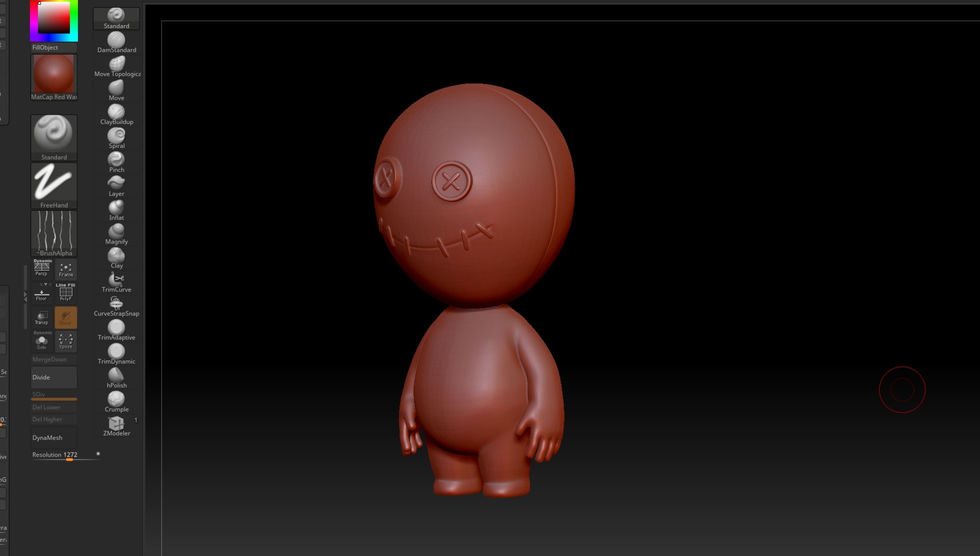The image size is (980, 556).
Task: Toggle Persp perspective view
Action: pyautogui.click(x=42, y=269)
